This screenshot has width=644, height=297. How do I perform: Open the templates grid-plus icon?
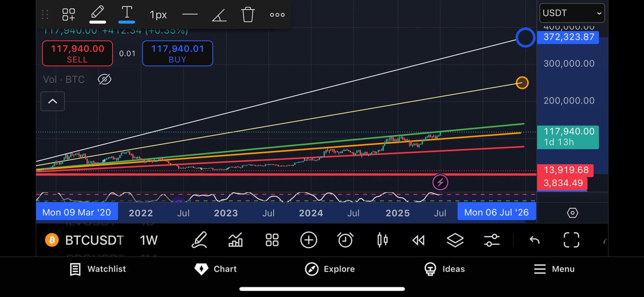pos(69,14)
